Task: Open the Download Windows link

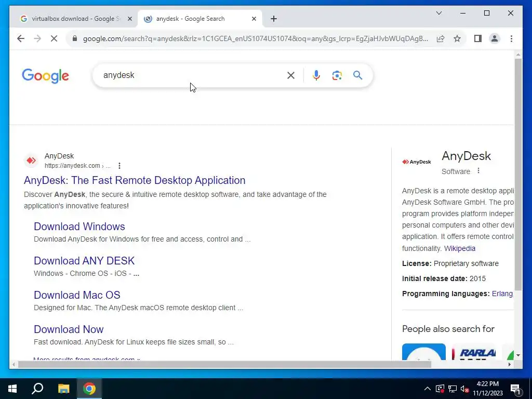Action: click(x=79, y=227)
